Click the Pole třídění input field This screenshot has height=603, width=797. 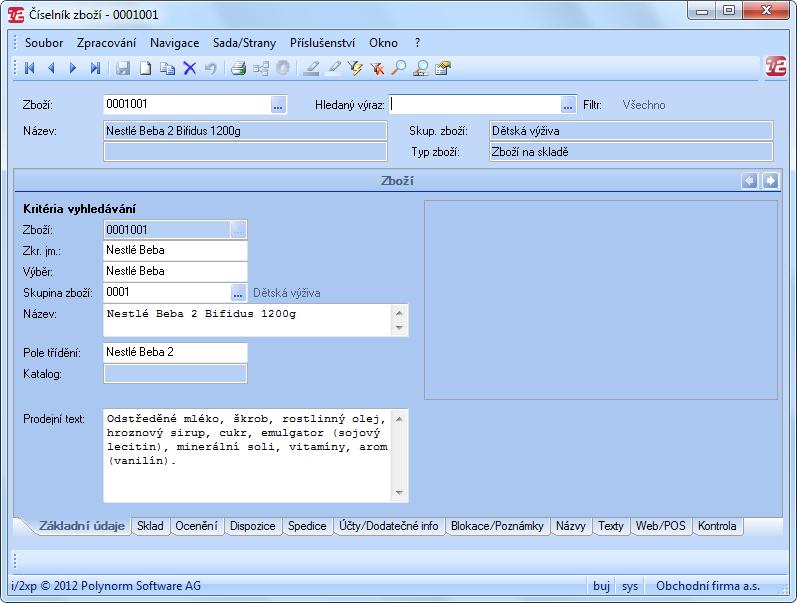click(x=175, y=352)
